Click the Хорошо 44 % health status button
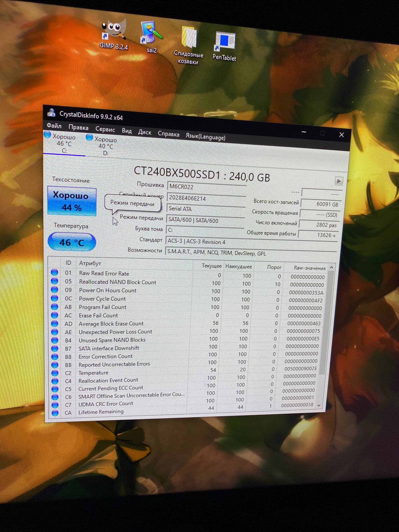The image size is (399, 532). point(72,202)
